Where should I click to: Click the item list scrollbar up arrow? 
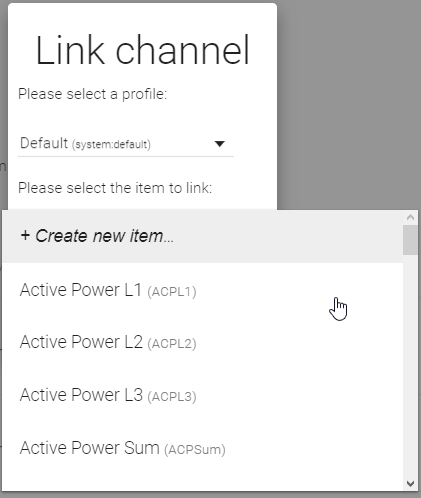point(410,217)
